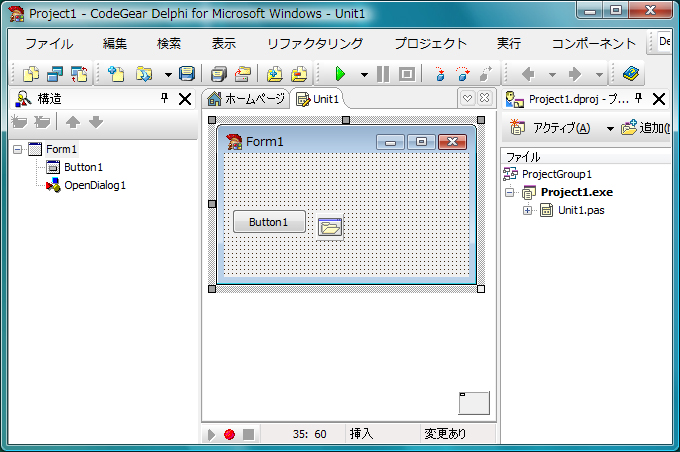
Task: Click the first icon in 構造 panel toolbar
Action: pos(19,122)
